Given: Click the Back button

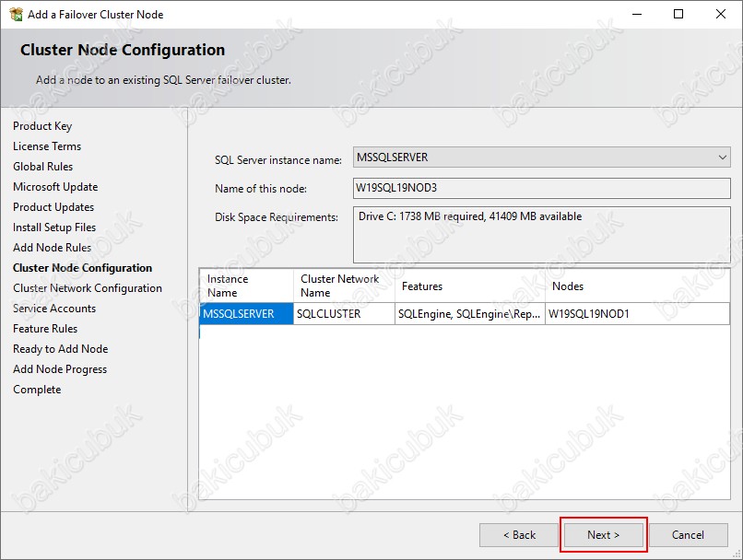Looking at the screenshot, I should tap(519, 535).
